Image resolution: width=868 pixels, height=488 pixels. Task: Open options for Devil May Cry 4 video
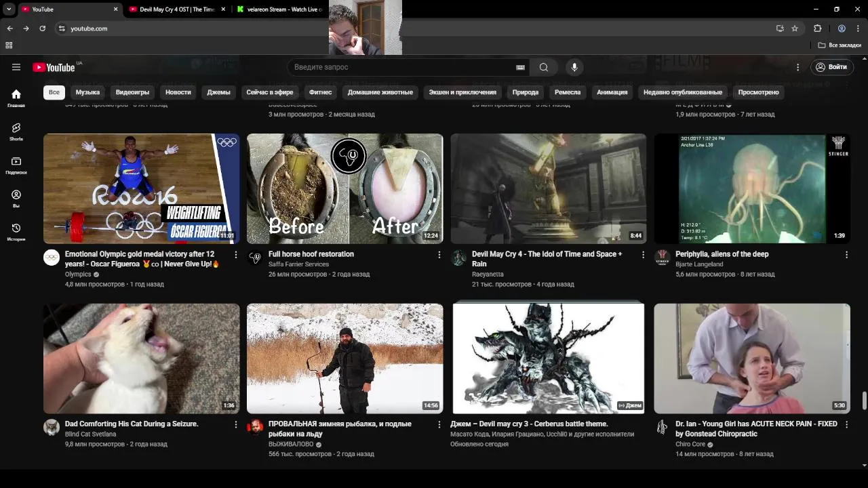(x=643, y=255)
